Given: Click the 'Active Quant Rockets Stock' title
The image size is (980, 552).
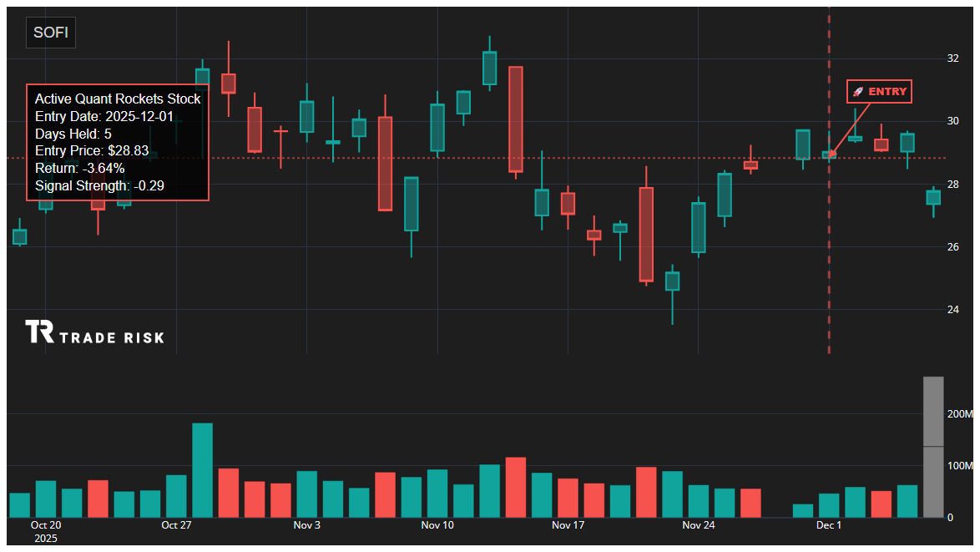Looking at the screenshot, I should pyautogui.click(x=118, y=99).
